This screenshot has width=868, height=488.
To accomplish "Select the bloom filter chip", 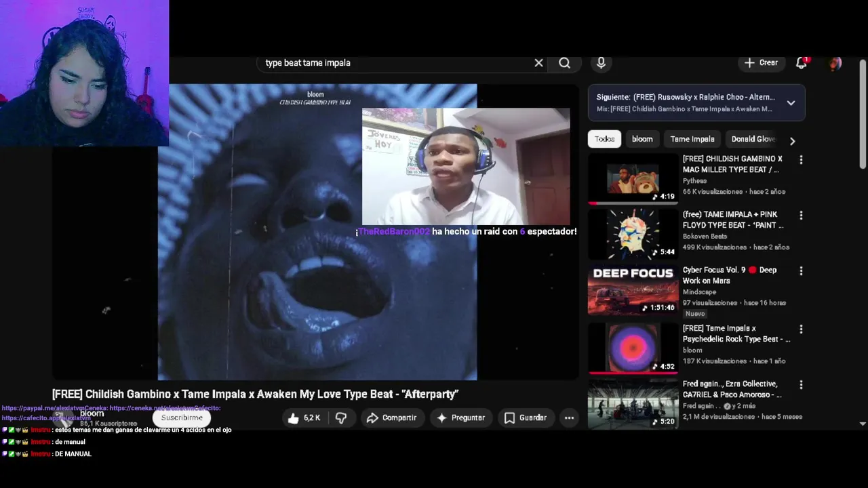I will click(642, 139).
